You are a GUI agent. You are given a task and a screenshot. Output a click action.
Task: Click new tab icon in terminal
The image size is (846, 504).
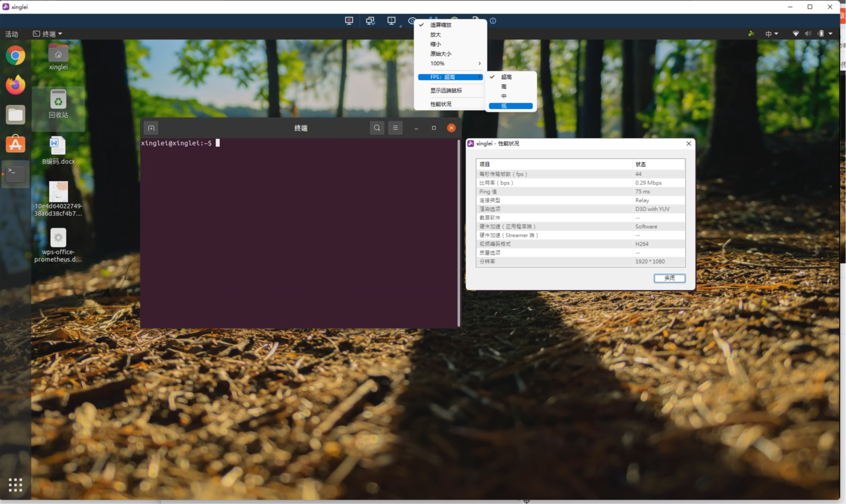(x=151, y=128)
